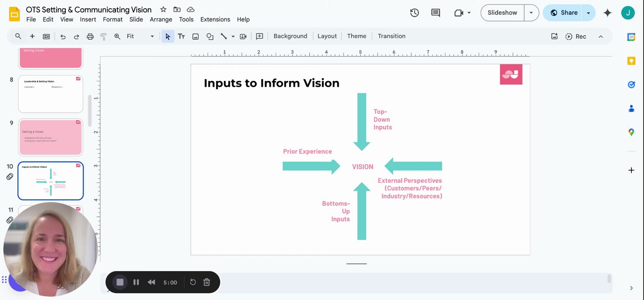This screenshot has height=300, width=644.
Task: Undo the last action
Action: [63, 36]
